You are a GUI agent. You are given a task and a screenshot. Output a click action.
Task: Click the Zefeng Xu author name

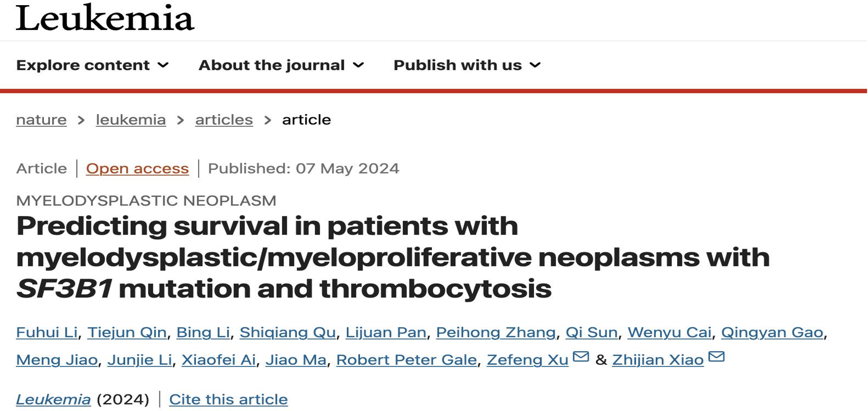point(528,360)
